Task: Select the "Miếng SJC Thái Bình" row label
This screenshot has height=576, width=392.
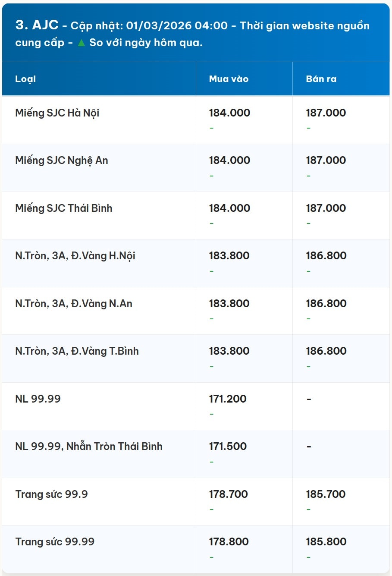Action: tap(64, 208)
